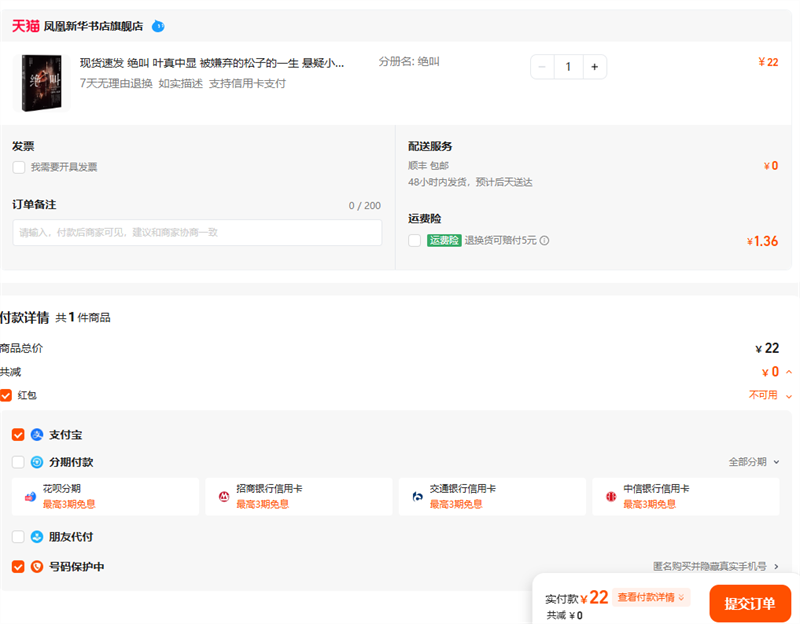Image resolution: width=800 pixels, height=624 pixels.
Task: Click the info icon next to 运费险
Action: coord(545,241)
